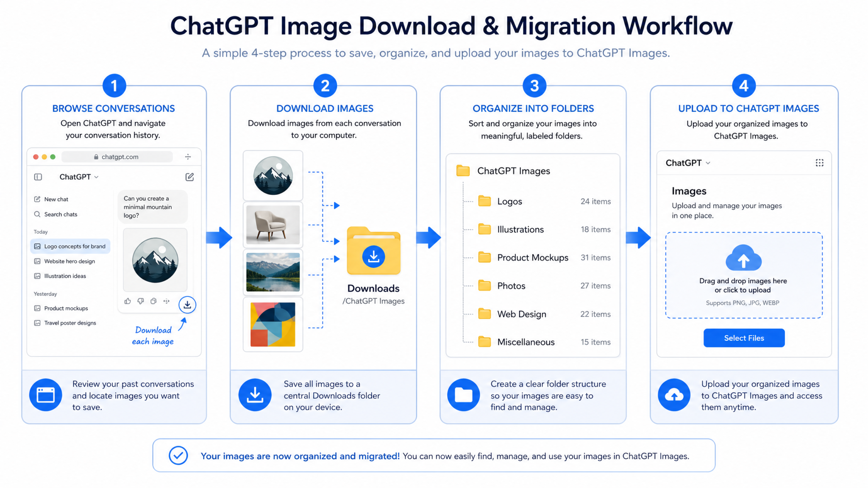Image resolution: width=868 pixels, height=488 pixels.
Task: Select New chat in the sidebar
Action: pos(51,199)
